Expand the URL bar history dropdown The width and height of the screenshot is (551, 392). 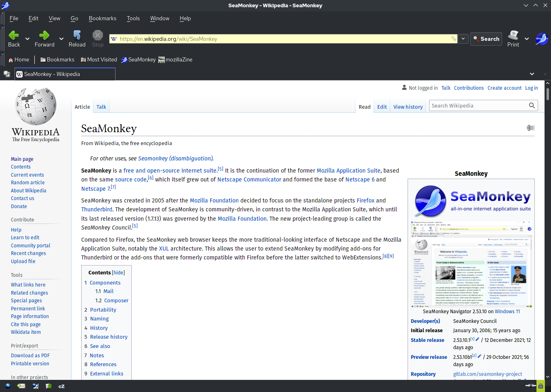point(463,39)
